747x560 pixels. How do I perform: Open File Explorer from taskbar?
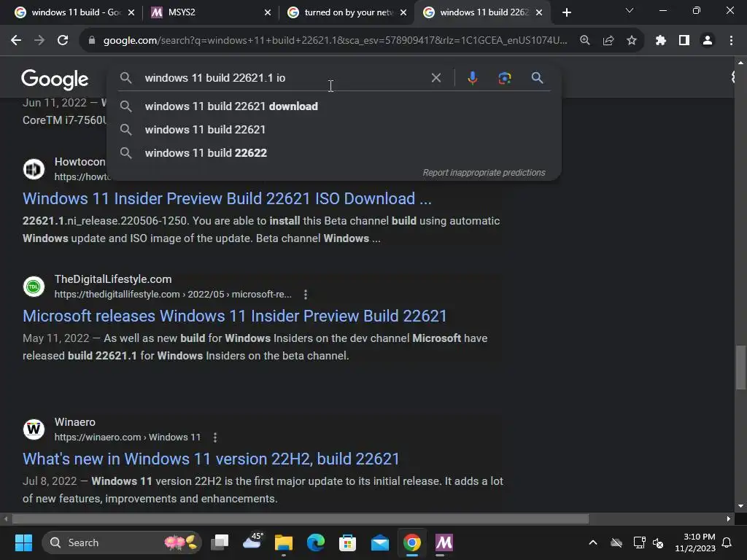tap(284, 542)
